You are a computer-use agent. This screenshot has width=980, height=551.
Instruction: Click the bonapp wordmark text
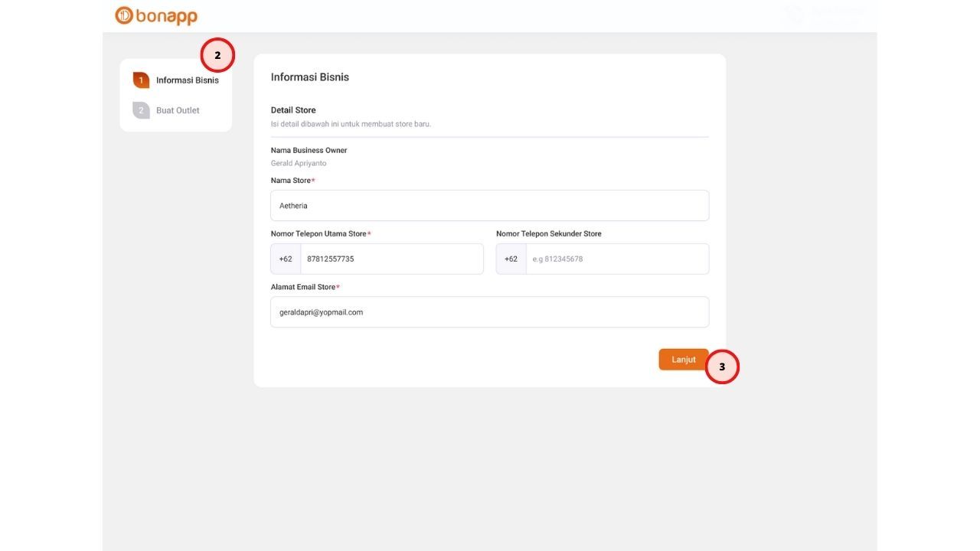(166, 16)
